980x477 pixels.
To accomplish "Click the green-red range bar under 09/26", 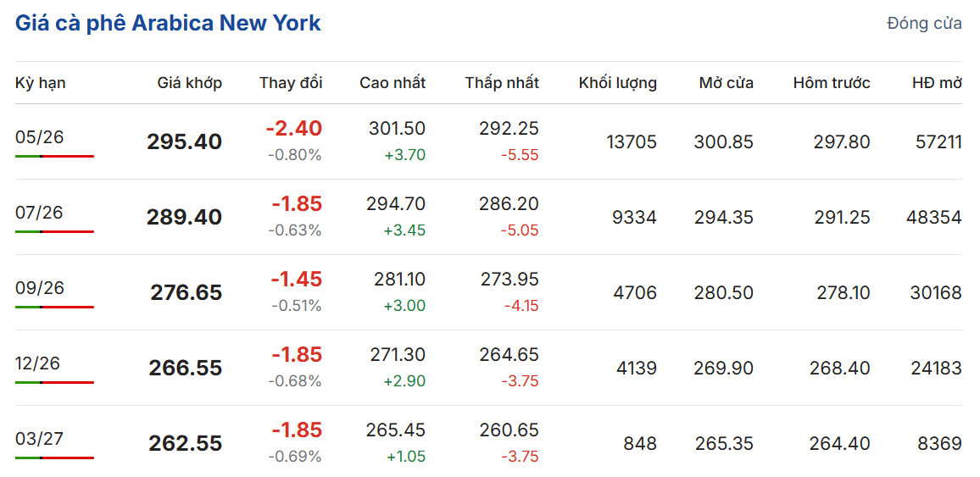I will coord(54,307).
